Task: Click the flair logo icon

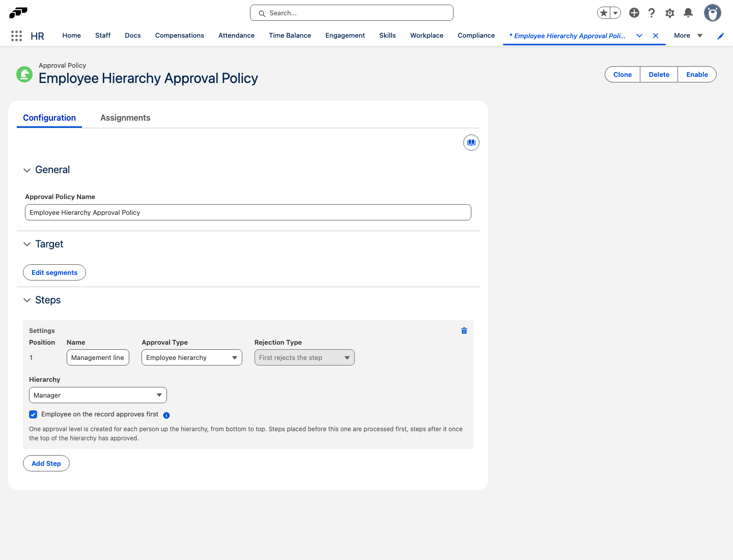Action: [x=18, y=13]
